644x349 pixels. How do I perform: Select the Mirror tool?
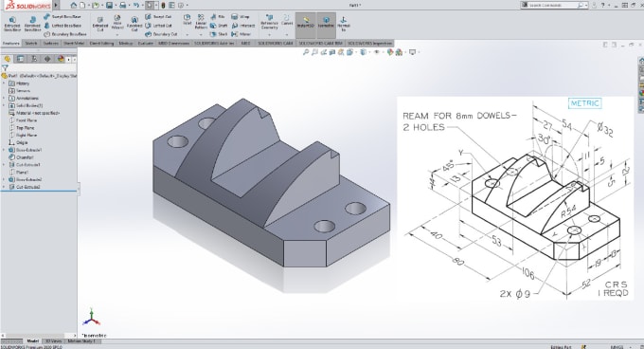click(x=241, y=34)
